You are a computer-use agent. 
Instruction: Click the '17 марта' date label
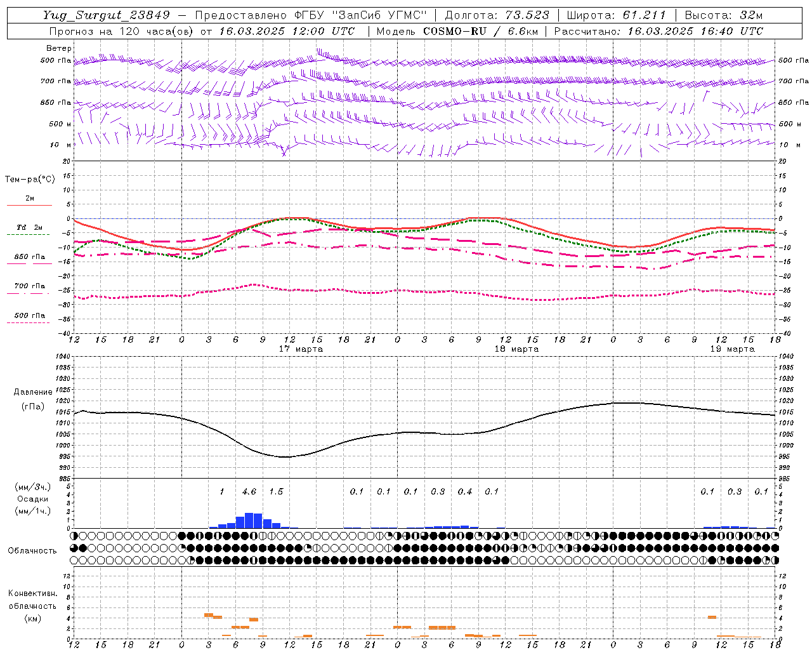301,349
